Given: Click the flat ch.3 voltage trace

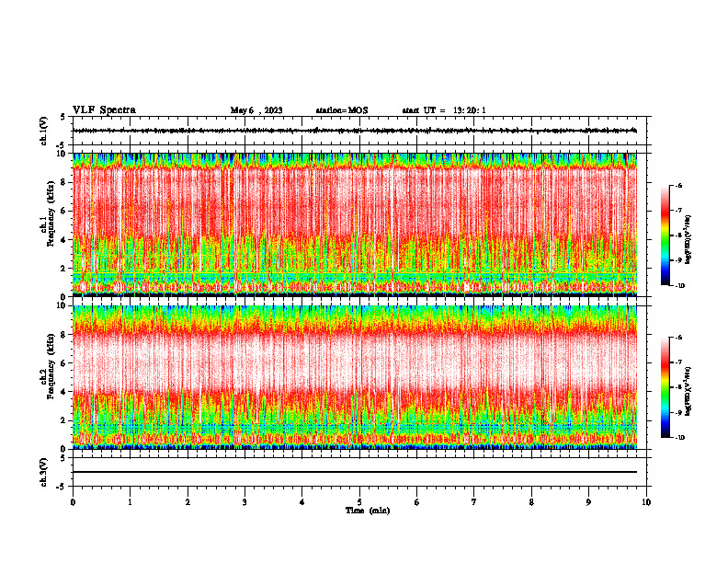Looking at the screenshot, I should point(355,472).
